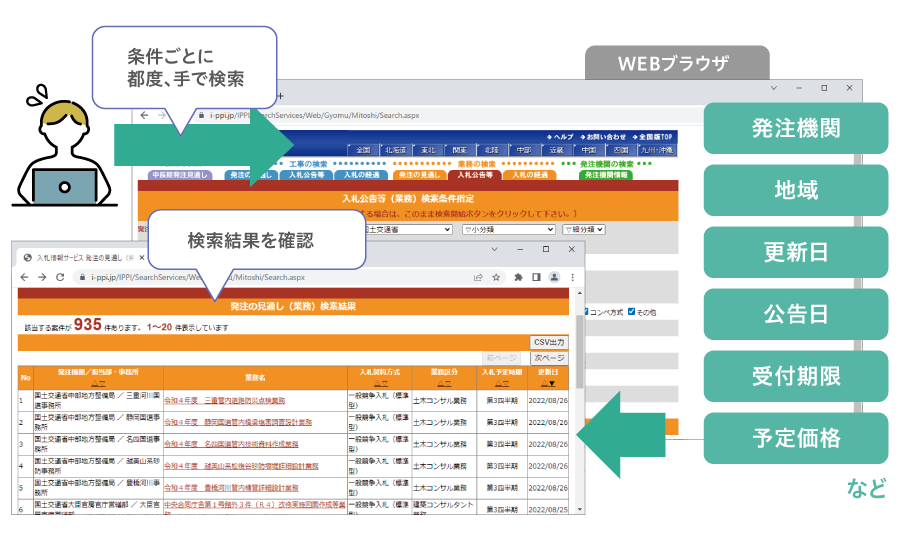
Task: Click the rear window address bar URL
Action: [x=315, y=115]
